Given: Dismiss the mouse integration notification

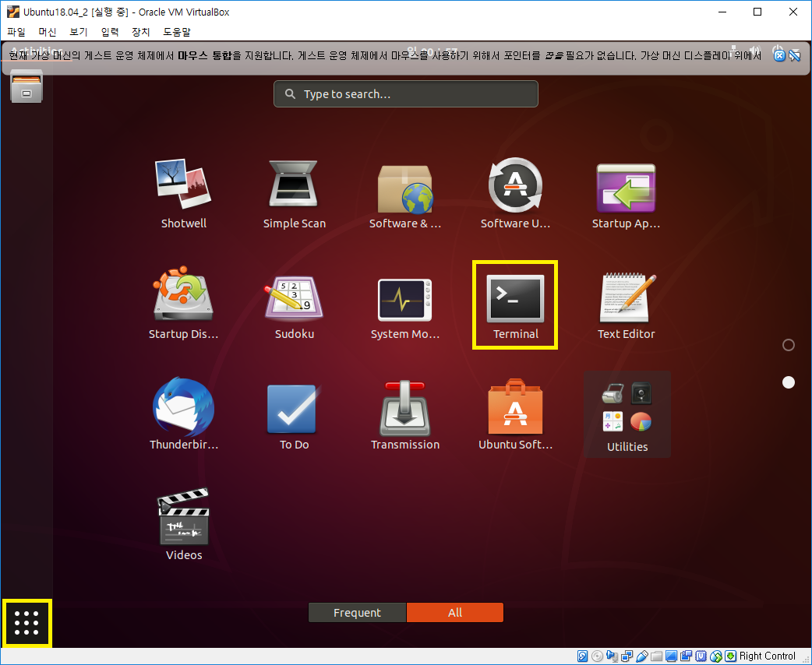Looking at the screenshot, I should pyautogui.click(x=779, y=55).
